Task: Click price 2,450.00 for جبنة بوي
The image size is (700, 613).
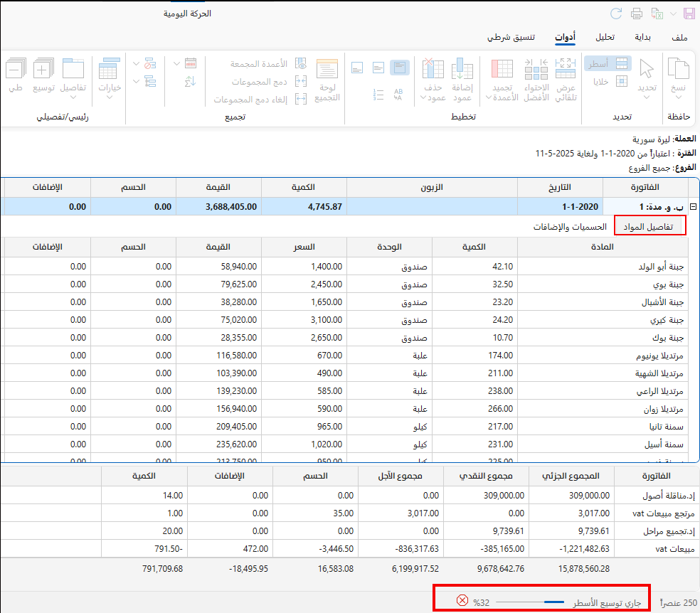Action: 304,284
